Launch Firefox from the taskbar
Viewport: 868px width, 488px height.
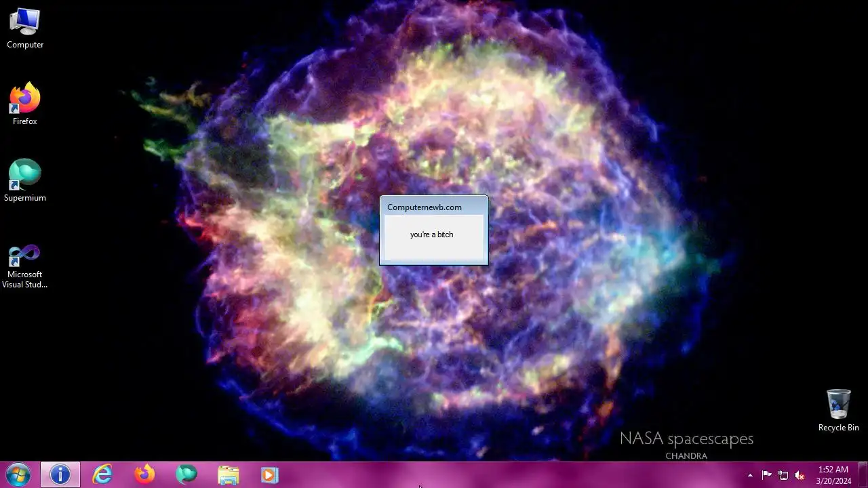(144, 474)
